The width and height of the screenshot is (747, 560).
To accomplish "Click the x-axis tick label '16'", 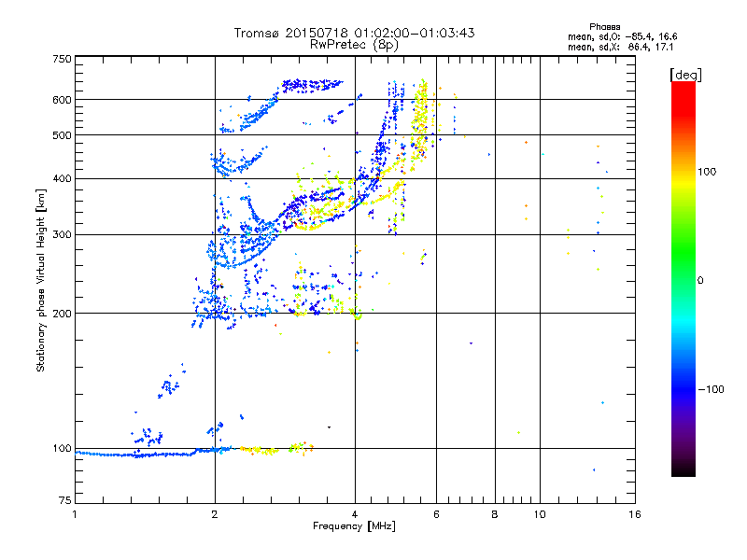I will (x=635, y=514).
